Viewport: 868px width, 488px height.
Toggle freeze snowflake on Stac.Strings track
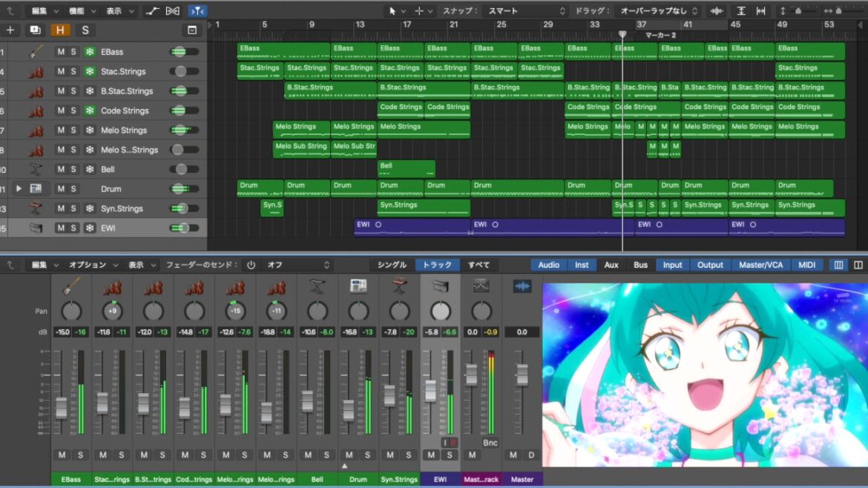click(90, 72)
